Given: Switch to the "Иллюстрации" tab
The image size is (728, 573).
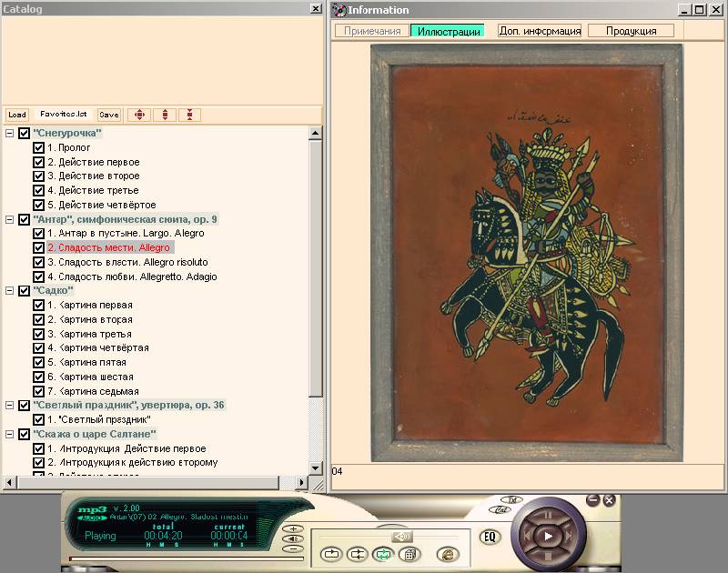Looking at the screenshot, I should click(448, 31).
